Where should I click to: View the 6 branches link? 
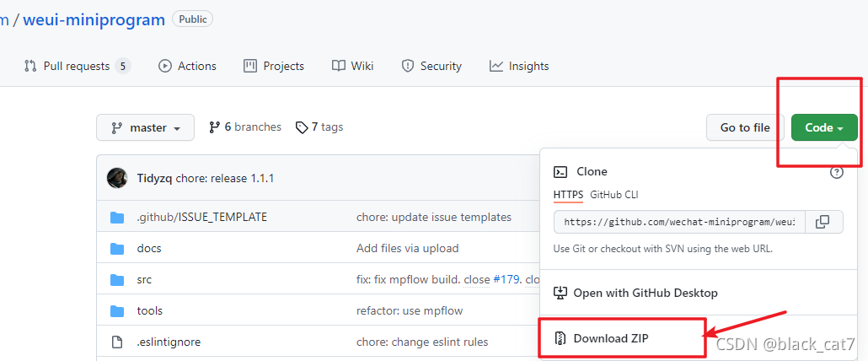(245, 127)
